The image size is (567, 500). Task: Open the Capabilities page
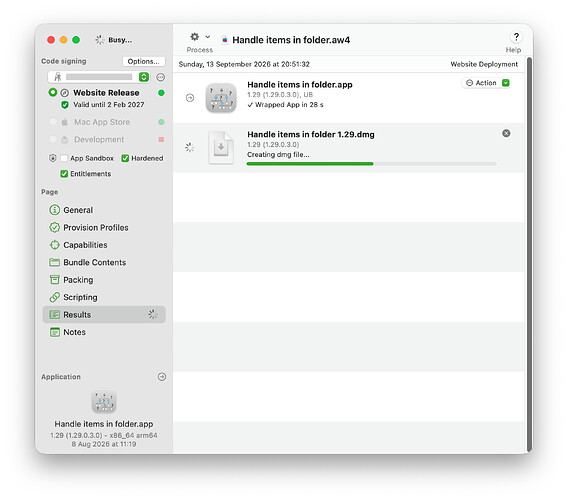click(x=104, y=245)
